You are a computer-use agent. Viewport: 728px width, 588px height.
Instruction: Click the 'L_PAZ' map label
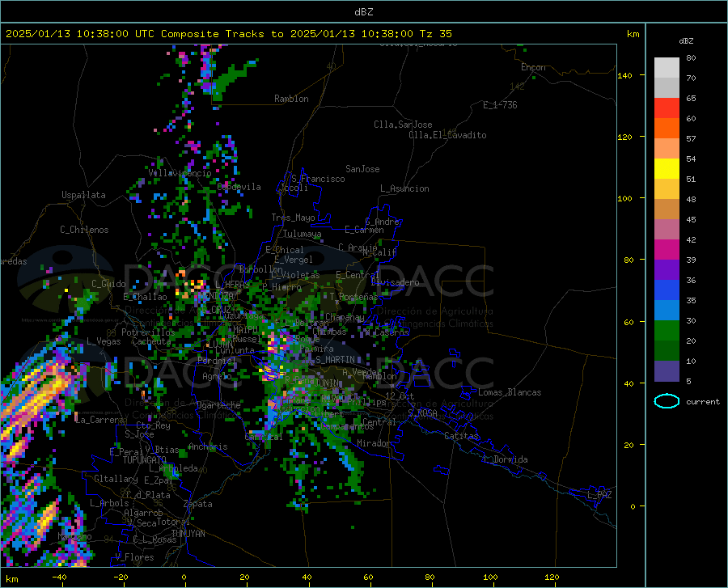click(599, 495)
